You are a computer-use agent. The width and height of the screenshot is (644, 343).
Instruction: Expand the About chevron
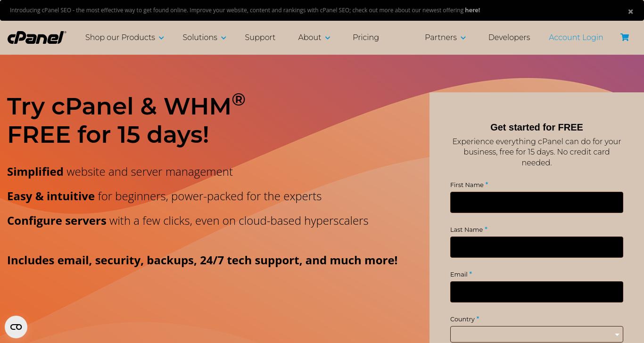328,38
